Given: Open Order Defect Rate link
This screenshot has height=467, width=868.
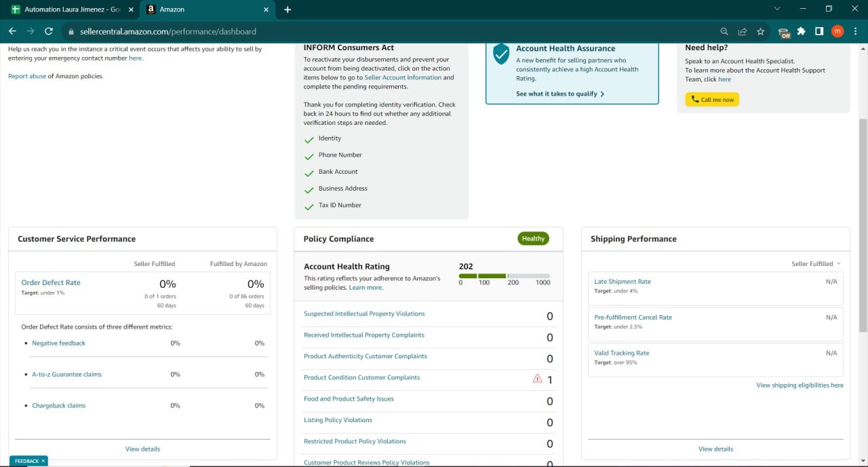Looking at the screenshot, I should [51, 282].
